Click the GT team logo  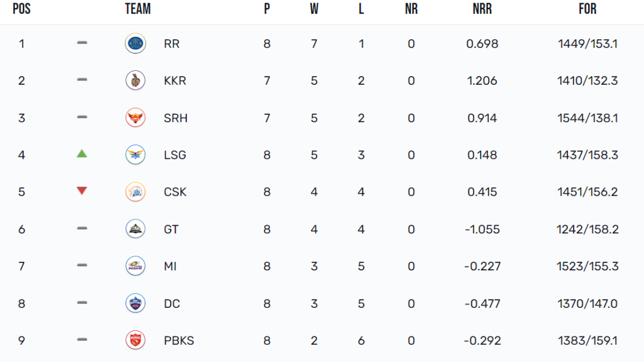135,229
